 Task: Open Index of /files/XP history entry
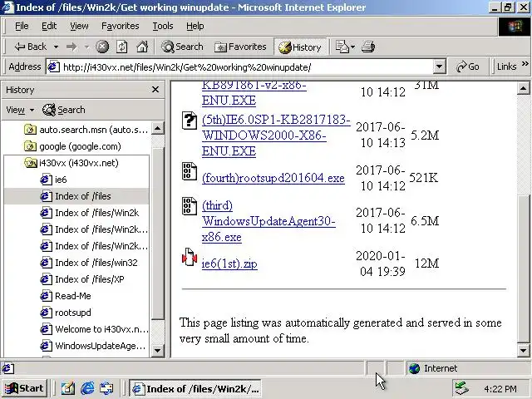click(x=82, y=279)
